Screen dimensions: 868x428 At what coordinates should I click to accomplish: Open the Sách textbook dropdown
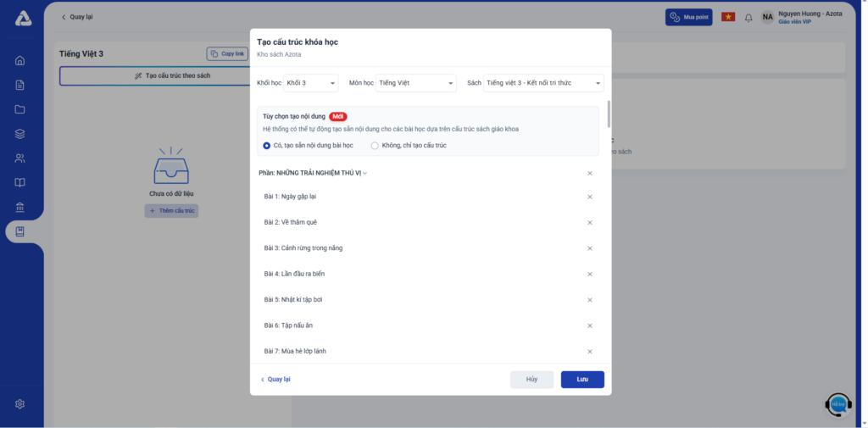[543, 83]
